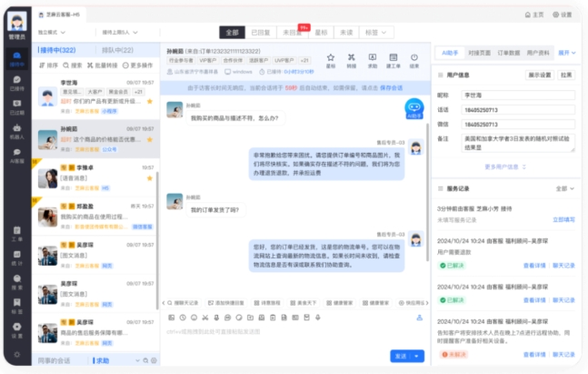Click the 立即填写 link

(563, 219)
